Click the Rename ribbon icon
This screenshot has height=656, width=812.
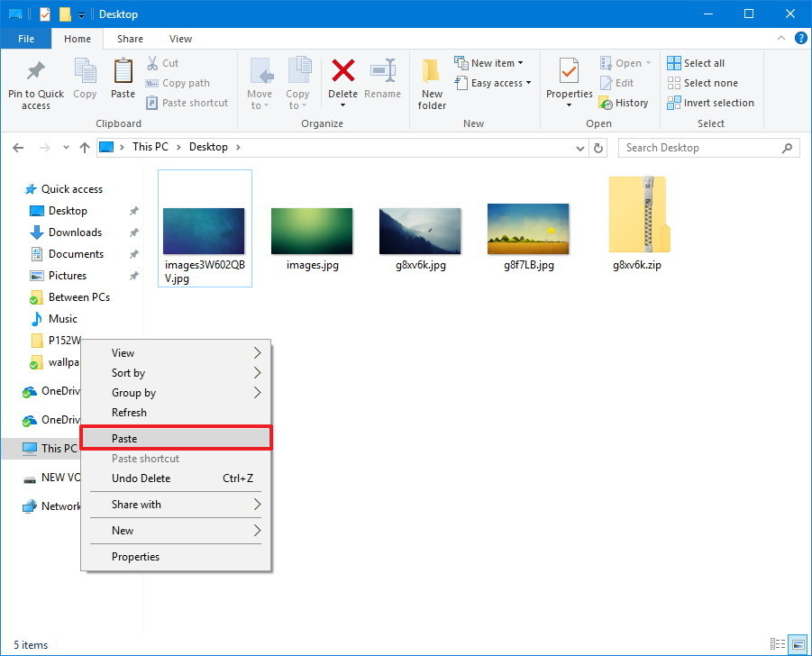[x=383, y=71]
